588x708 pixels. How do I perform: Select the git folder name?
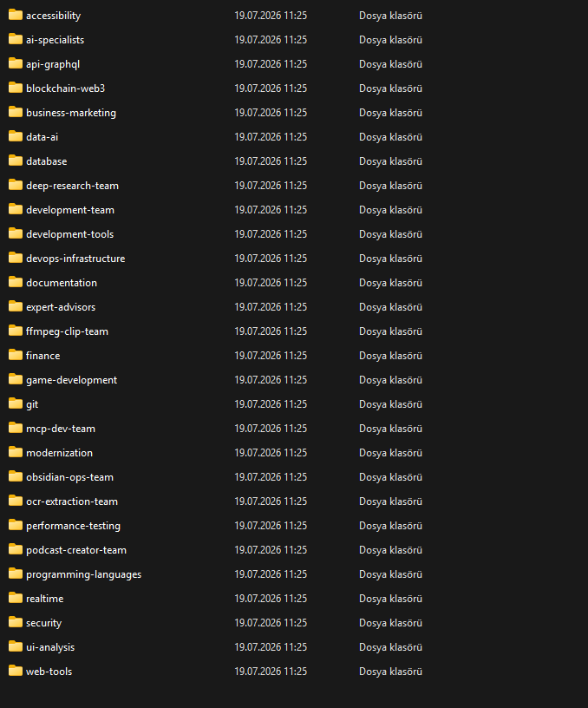(32, 404)
